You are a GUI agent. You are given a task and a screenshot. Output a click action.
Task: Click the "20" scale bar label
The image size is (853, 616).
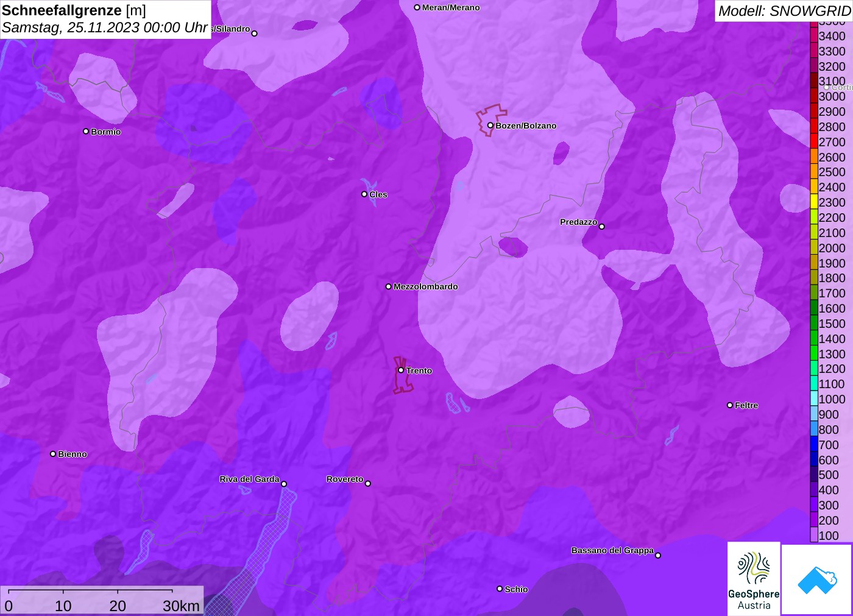point(118,606)
